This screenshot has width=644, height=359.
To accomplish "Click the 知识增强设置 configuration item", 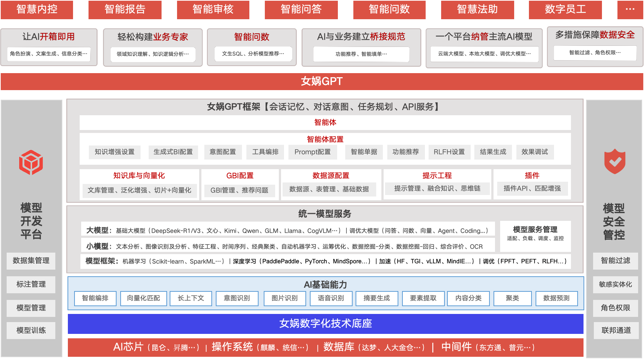I will pos(115,152).
